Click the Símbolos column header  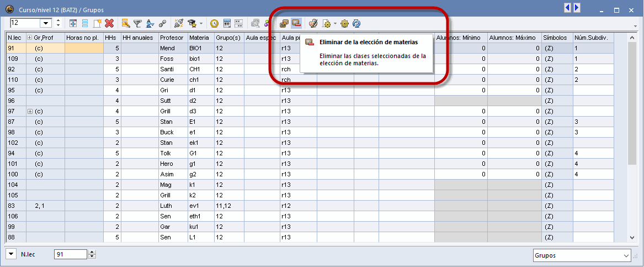pos(557,38)
